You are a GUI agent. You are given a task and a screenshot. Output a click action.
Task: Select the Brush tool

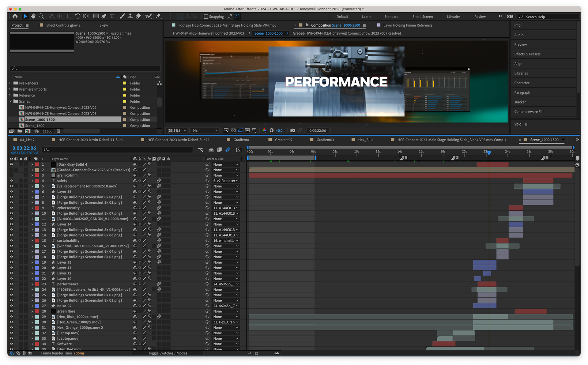point(122,16)
